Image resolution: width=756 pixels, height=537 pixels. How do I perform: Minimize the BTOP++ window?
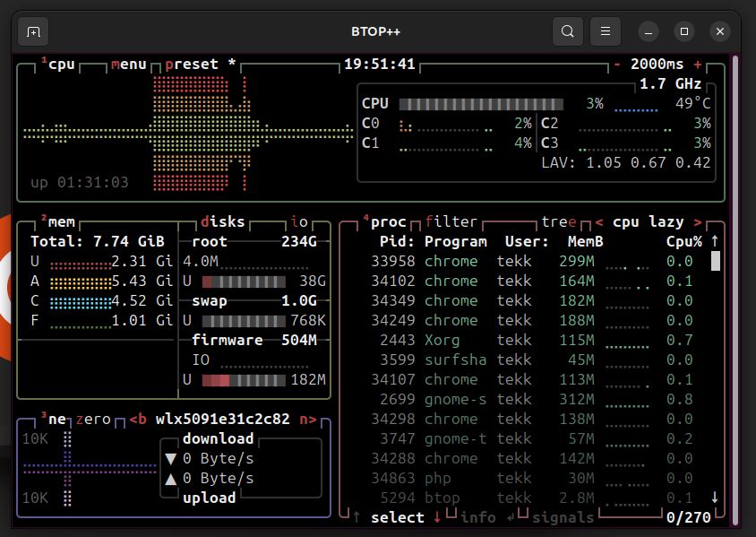tap(648, 32)
